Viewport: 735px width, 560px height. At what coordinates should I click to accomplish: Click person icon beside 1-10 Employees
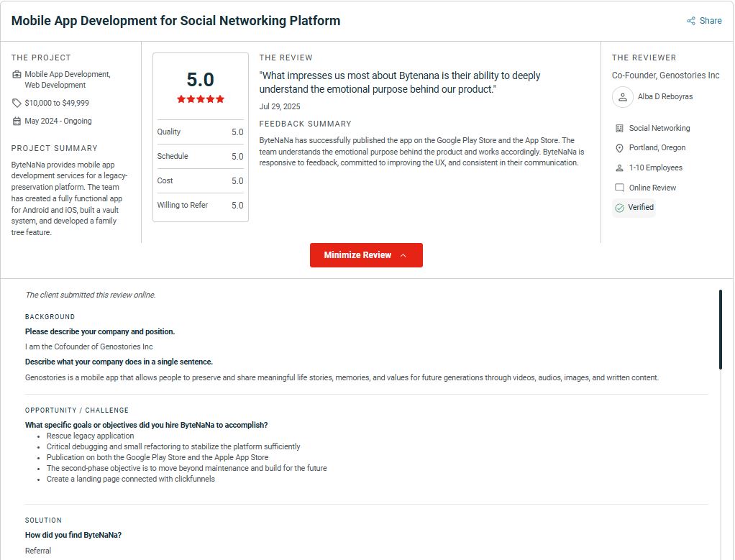pyautogui.click(x=619, y=167)
